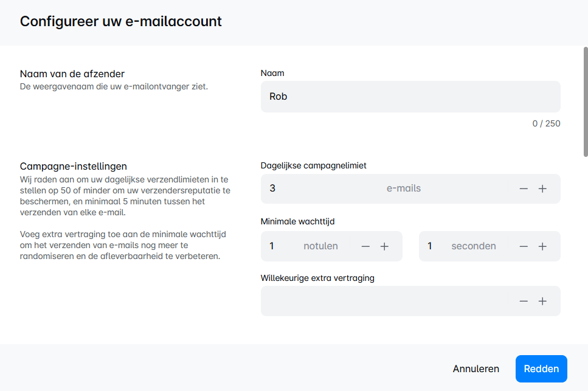Save settings with the Redden button

point(541,369)
